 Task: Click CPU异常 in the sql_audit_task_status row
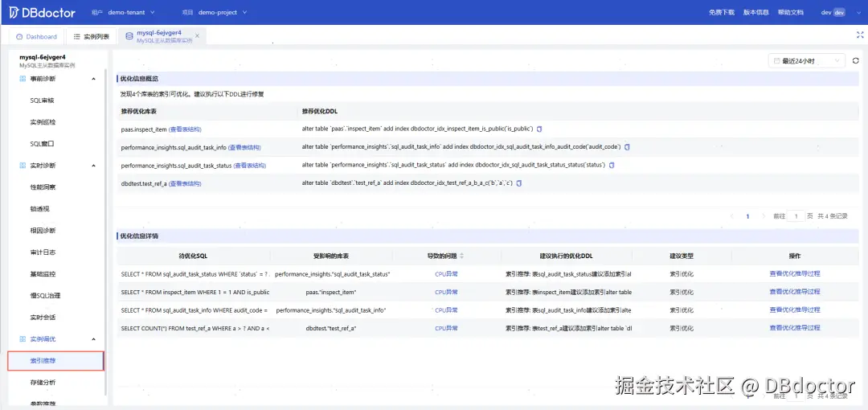[x=446, y=273]
